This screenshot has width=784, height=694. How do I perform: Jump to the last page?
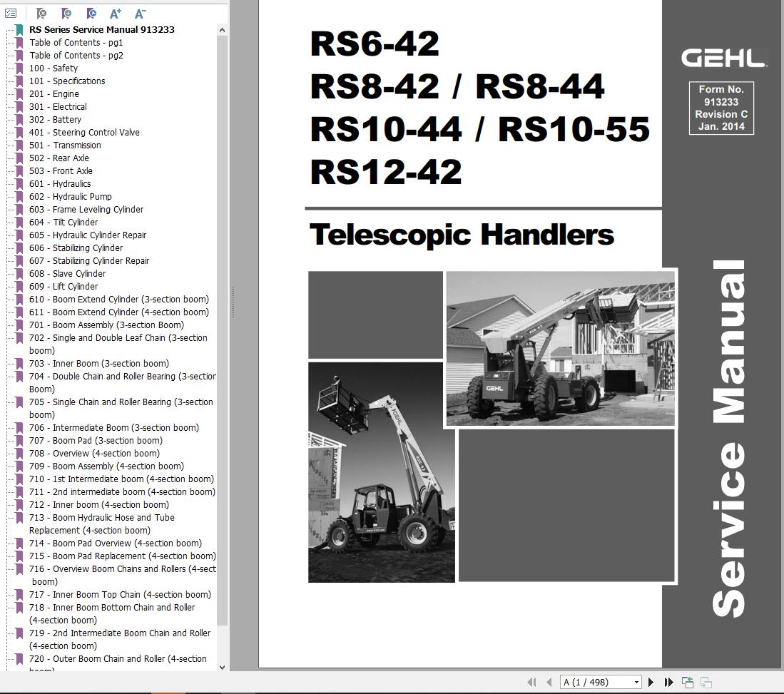pos(668,682)
